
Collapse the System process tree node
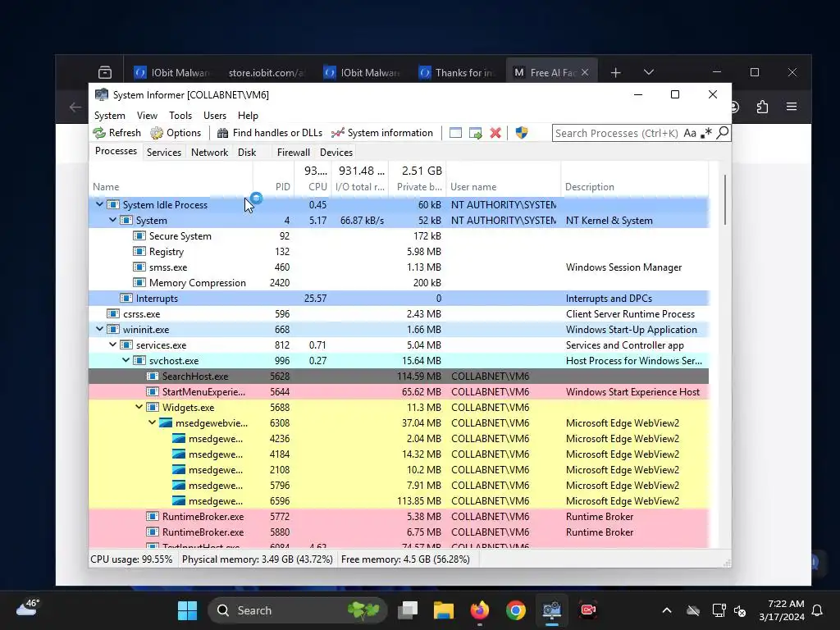pos(112,220)
